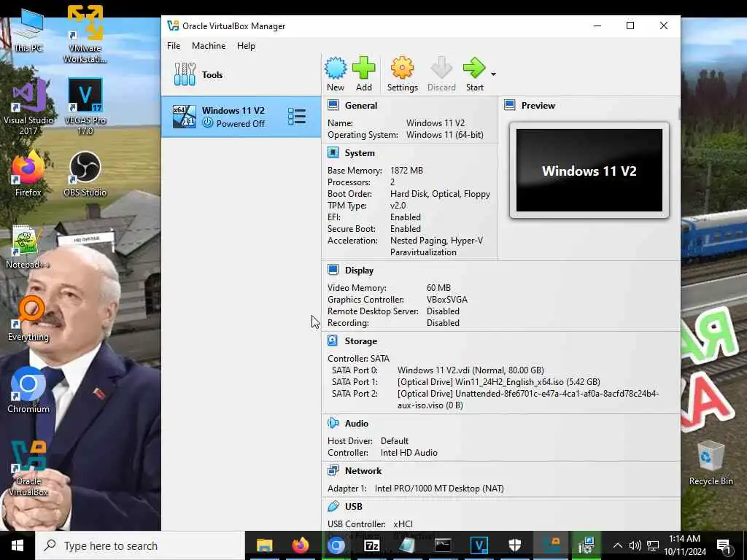This screenshot has width=747, height=560.
Task: Click the 'Windows 11 V2.vdi' SATA Port 0 value
Action: (471, 370)
